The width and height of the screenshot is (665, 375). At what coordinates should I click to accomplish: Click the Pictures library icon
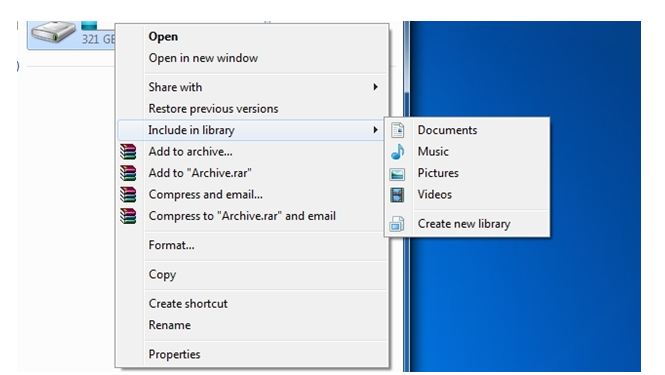point(397,174)
